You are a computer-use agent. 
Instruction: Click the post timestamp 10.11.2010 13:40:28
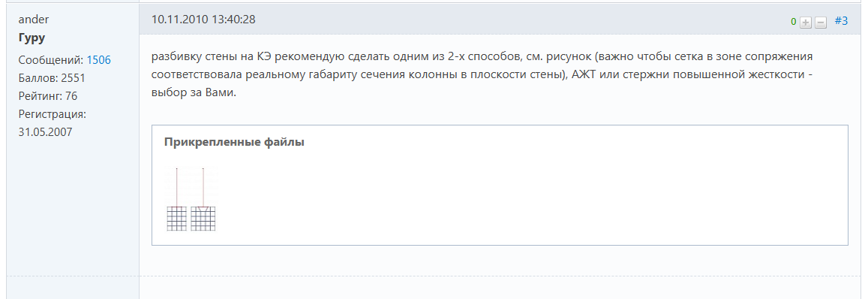(x=203, y=20)
